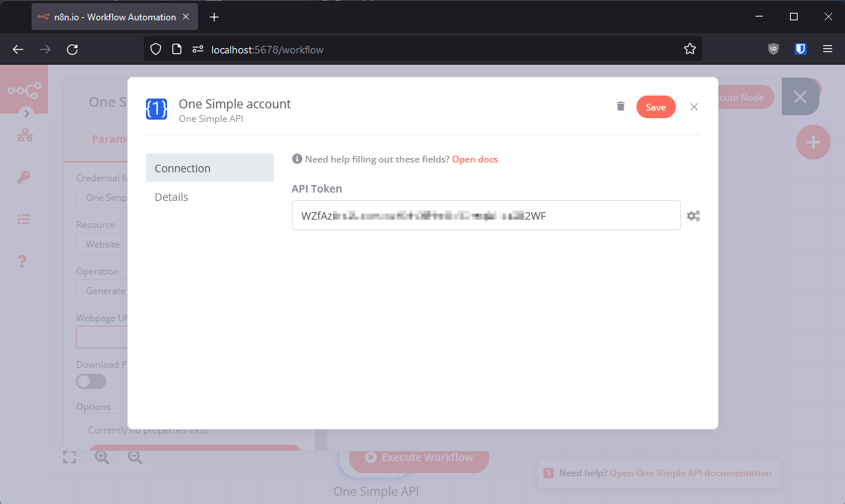Viewport: 845px width, 504px height.
Task: Go back to the previous page
Action: pyautogui.click(x=18, y=50)
